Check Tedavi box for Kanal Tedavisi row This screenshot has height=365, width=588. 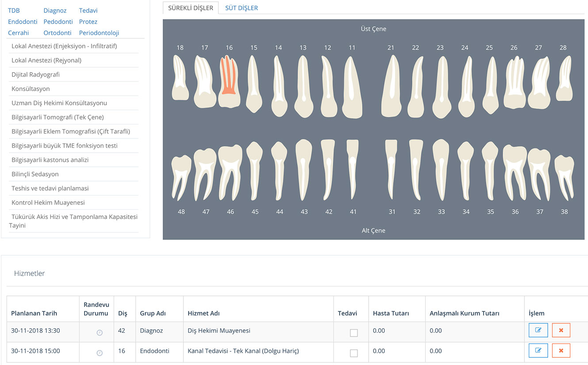pyautogui.click(x=354, y=353)
